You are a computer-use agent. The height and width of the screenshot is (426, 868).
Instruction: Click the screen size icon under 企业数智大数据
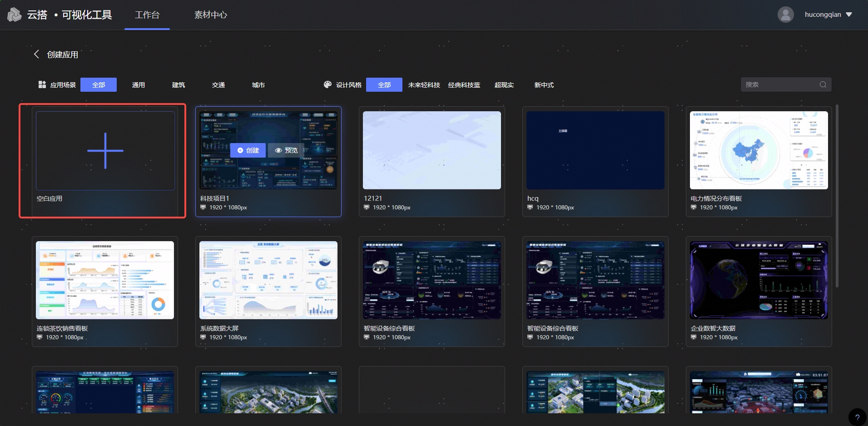[694, 337]
